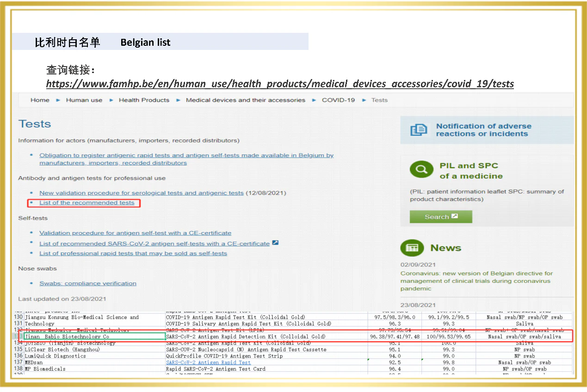Open the obligation to register antigenic rapid tests link

[186, 159]
